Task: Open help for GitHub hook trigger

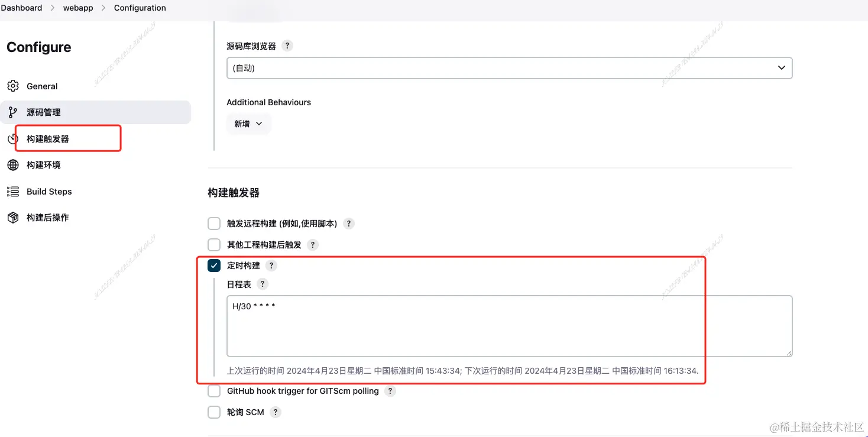Action: [390, 391]
